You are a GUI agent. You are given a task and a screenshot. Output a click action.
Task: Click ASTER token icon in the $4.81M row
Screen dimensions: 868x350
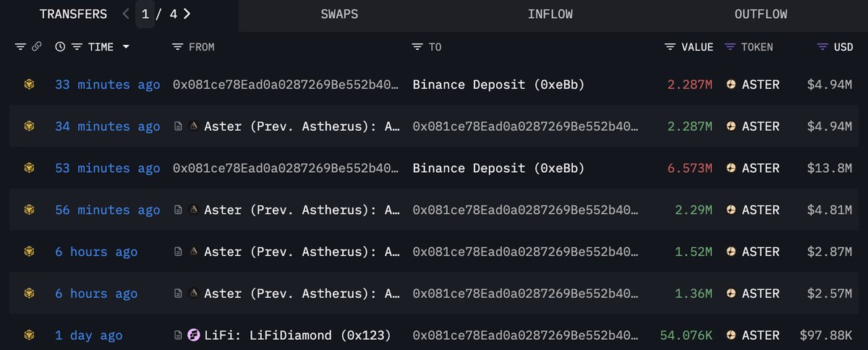(x=731, y=210)
